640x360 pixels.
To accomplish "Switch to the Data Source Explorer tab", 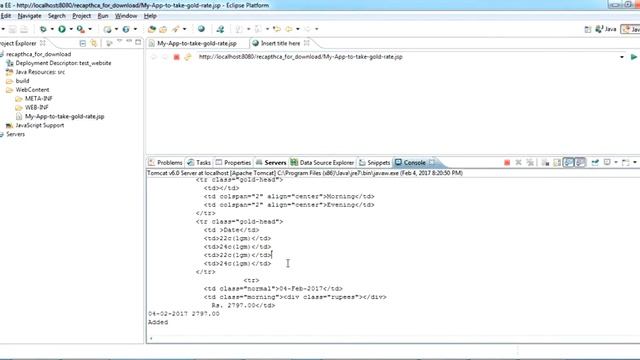I will [322, 162].
